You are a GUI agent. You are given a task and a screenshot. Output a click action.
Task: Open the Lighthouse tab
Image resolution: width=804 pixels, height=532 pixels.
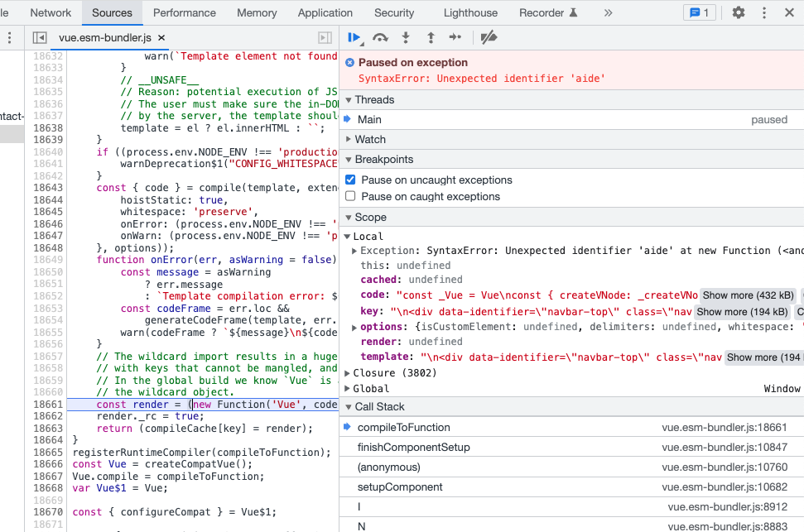470,12
